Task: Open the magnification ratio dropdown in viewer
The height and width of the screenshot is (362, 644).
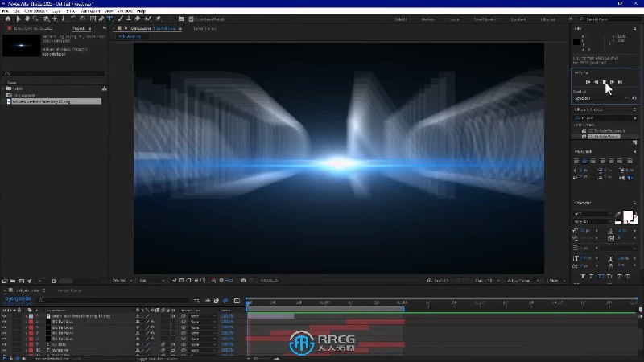Action: (122, 280)
